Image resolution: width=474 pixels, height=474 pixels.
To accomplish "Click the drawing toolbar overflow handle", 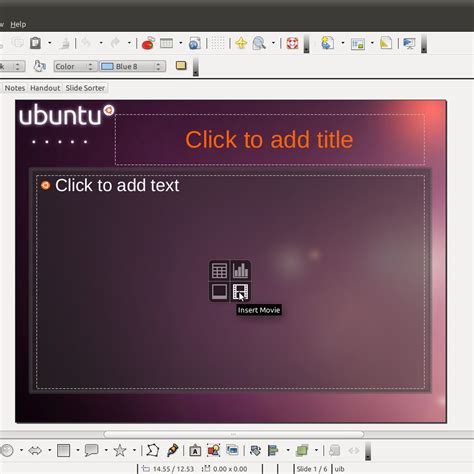I will point(368,451).
